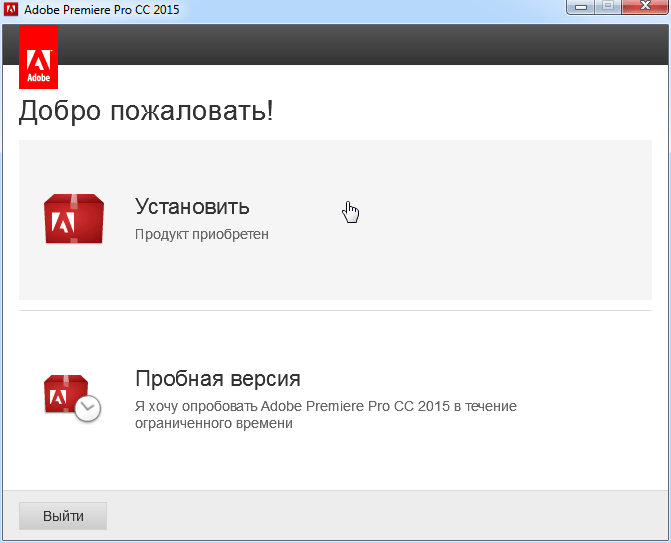Click the box-with-clock icon for Пробная версия

(x=70, y=395)
